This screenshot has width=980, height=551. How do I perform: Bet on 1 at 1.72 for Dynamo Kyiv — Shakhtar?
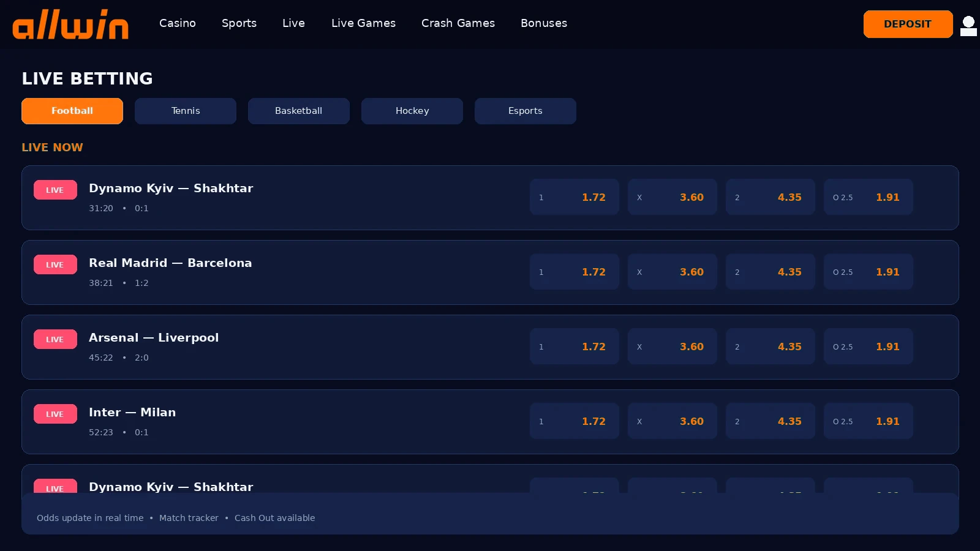[x=575, y=197]
